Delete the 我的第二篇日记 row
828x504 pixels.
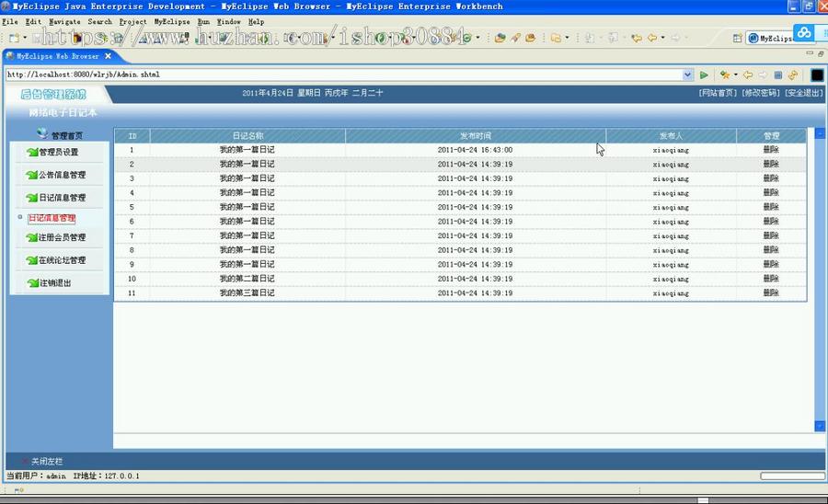pyautogui.click(x=771, y=279)
